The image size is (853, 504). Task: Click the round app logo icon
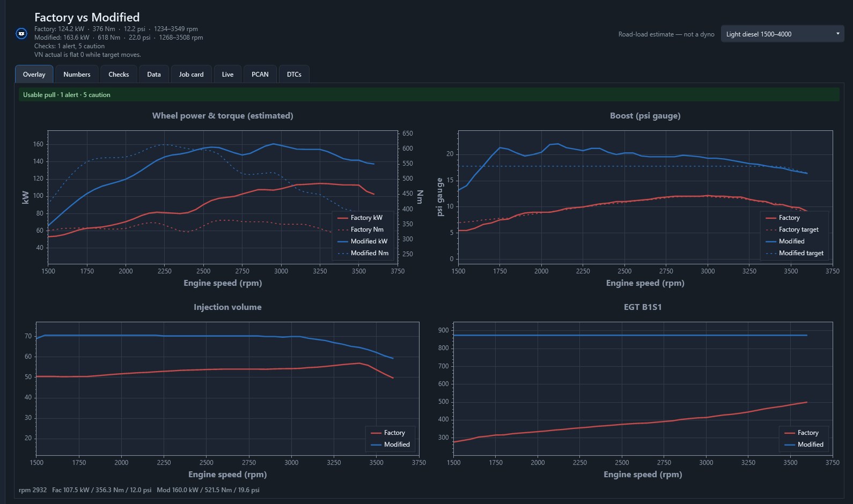tap(21, 34)
